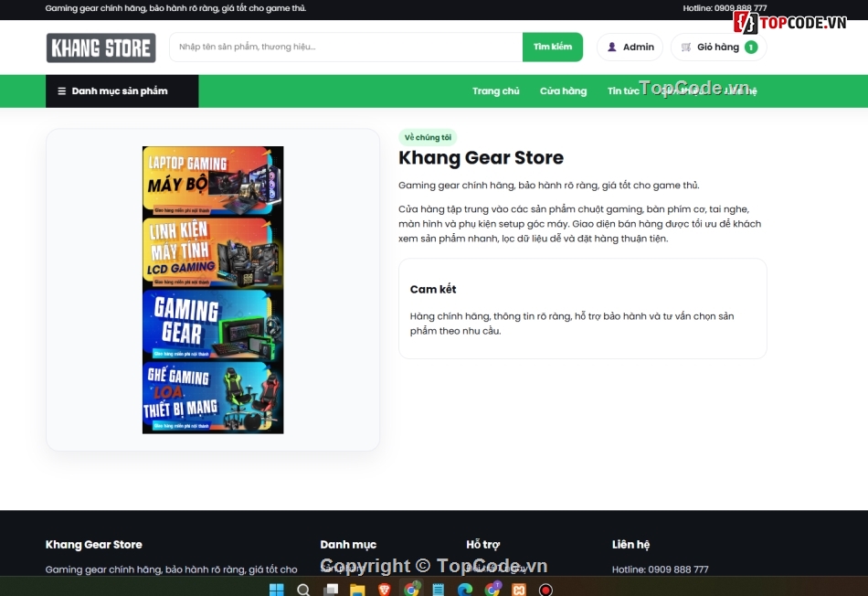The height and width of the screenshot is (596, 868).
Task: Click the footer Liên hệ heading
Action: pyautogui.click(x=630, y=545)
